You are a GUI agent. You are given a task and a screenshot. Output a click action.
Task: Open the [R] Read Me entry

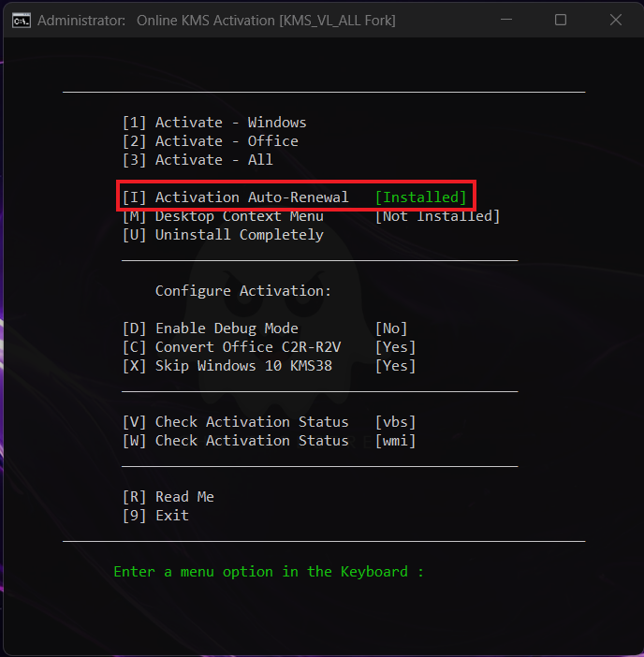pyautogui.click(x=168, y=497)
